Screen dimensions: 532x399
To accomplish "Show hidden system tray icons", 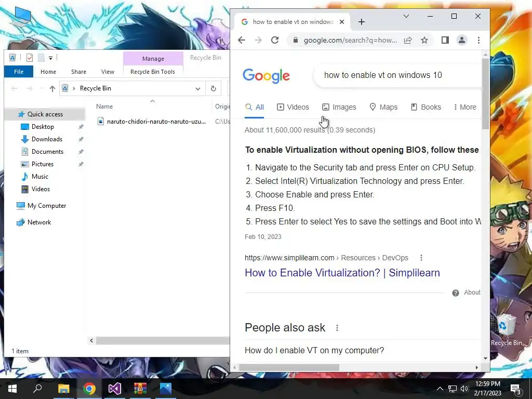I will (440, 389).
